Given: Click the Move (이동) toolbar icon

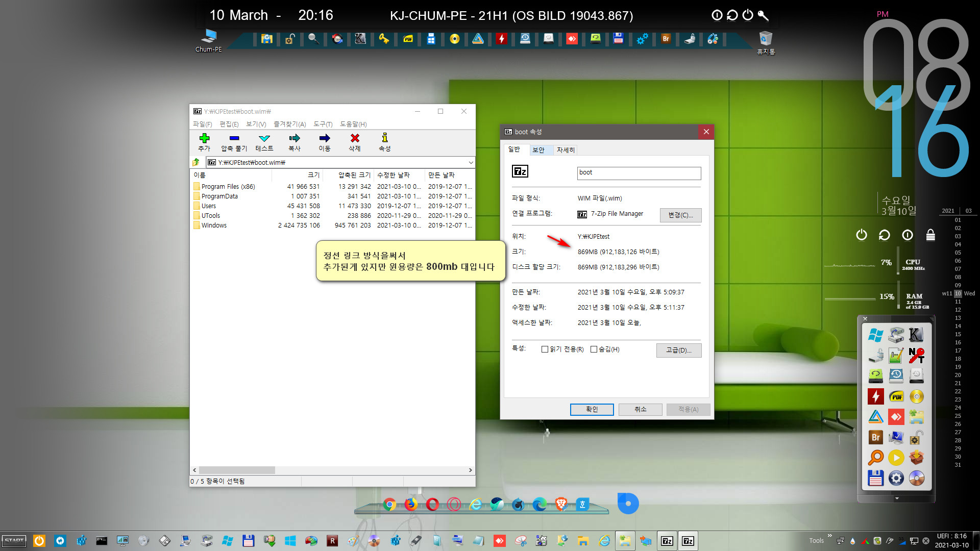Looking at the screenshot, I should (325, 138).
